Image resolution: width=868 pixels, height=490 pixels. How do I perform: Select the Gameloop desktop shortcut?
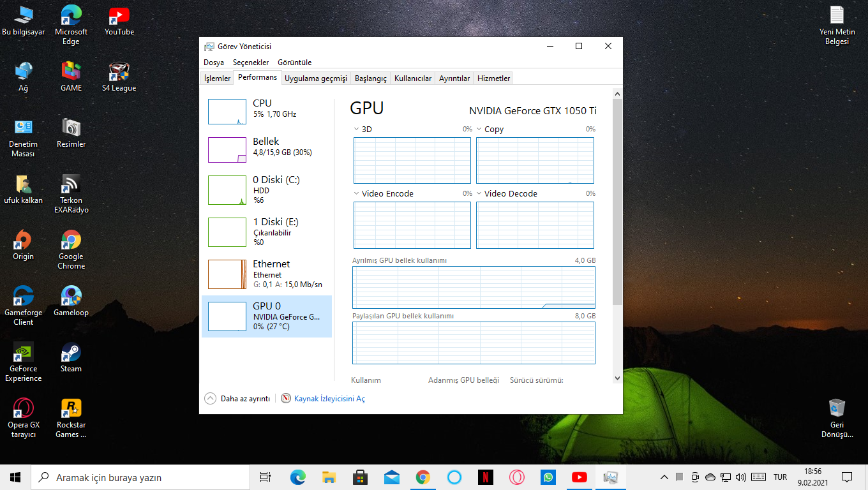[71, 302]
